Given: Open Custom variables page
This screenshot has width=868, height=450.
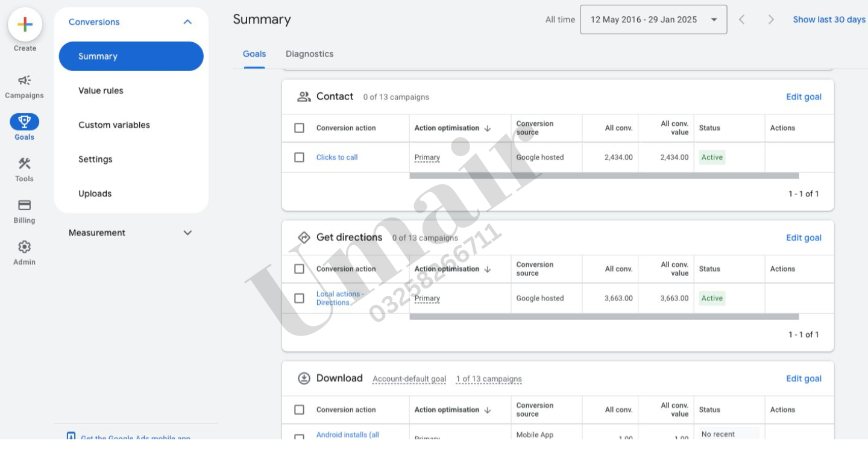Looking at the screenshot, I should point(114,125).
